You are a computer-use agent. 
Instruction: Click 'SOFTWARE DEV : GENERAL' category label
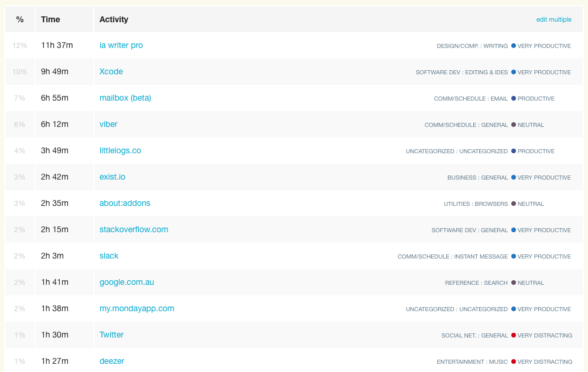(x=470, y=230)
